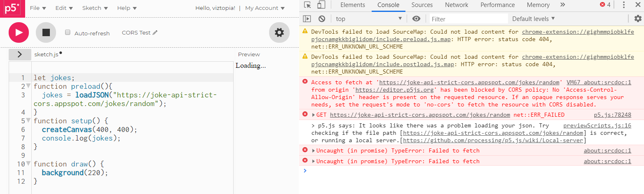Open console settings gear icon

638,18
